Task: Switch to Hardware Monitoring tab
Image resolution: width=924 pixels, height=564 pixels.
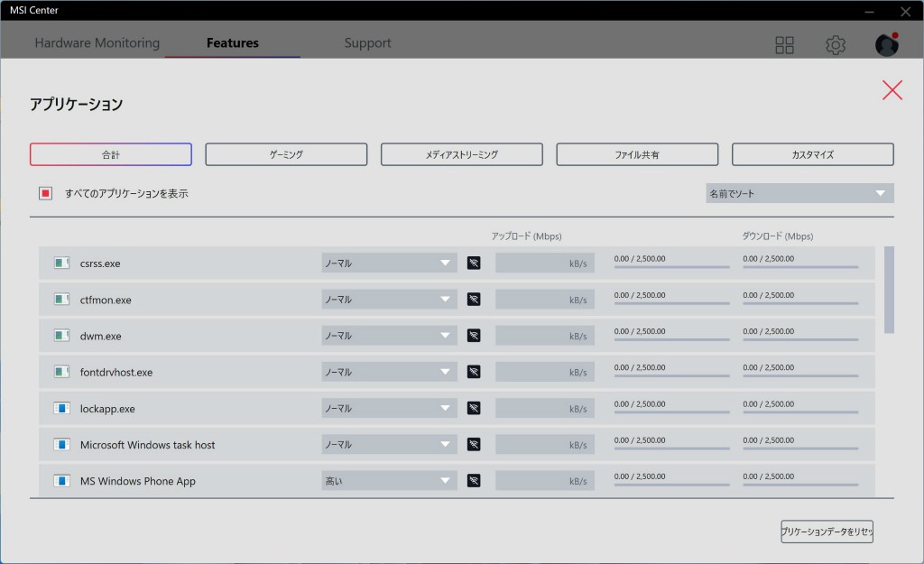Action: tap(97, 43)
